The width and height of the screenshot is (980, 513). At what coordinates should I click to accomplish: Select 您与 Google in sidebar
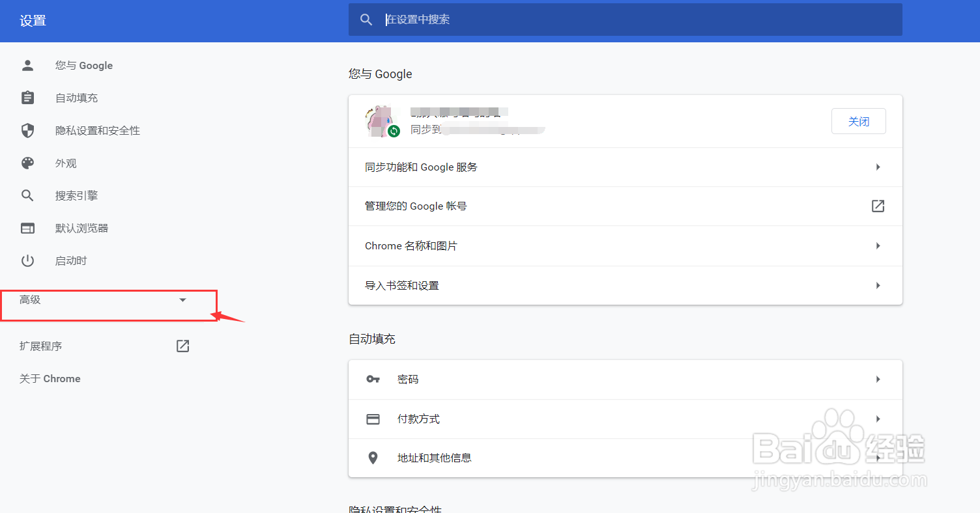click(x=84, y=65)
